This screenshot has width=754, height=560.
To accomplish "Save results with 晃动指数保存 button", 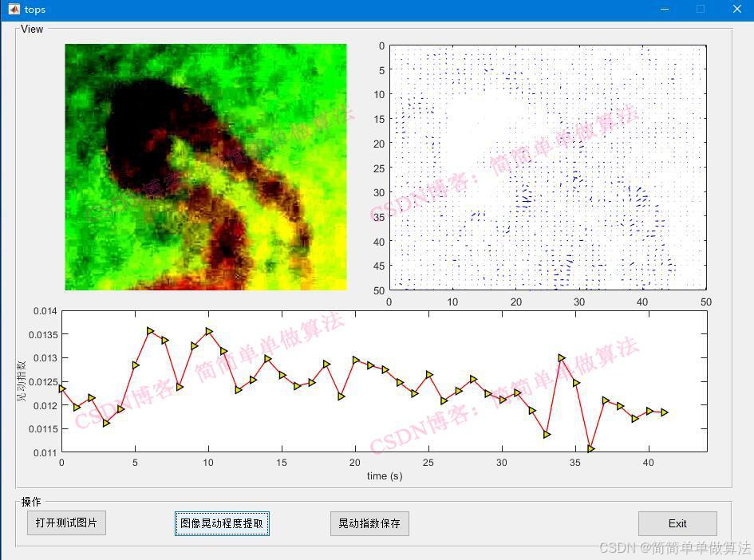I will pos(369,523).
